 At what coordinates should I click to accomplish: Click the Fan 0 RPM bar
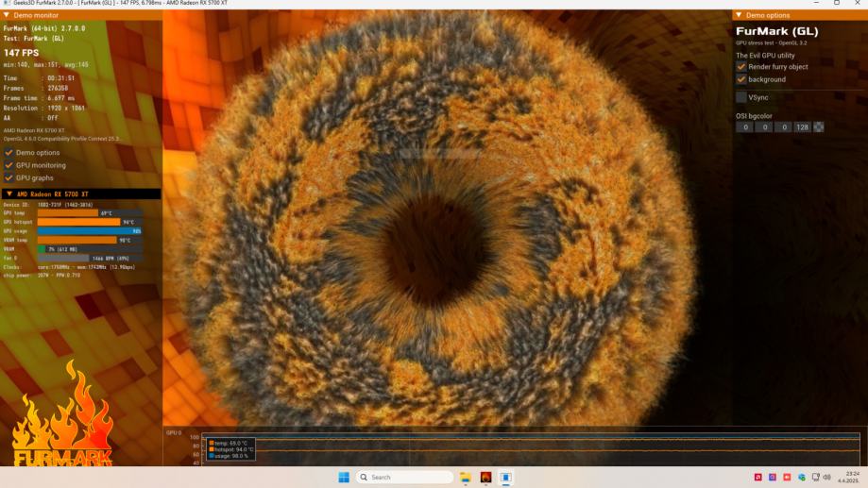click(x=90, y=258)
